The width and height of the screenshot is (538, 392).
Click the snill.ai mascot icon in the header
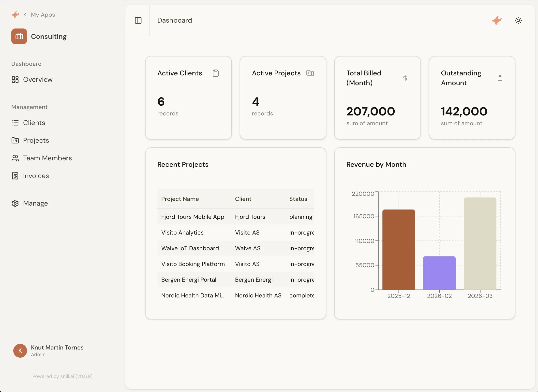496,20
